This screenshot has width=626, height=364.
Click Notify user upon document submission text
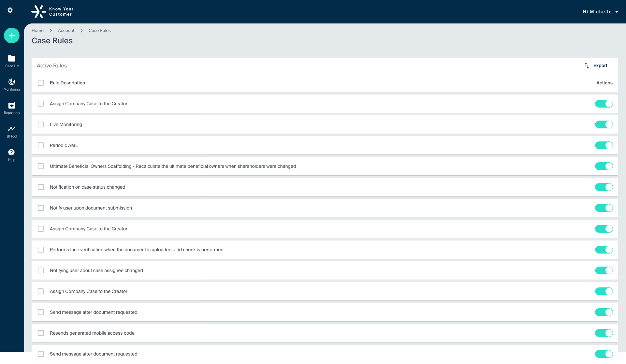point(91,208)
